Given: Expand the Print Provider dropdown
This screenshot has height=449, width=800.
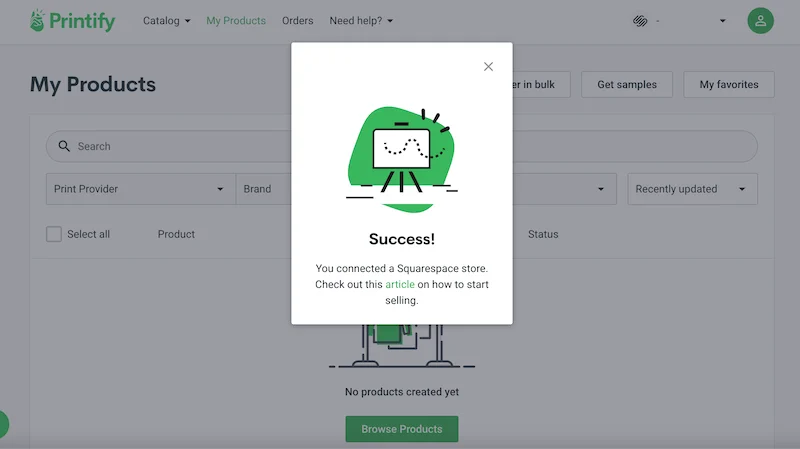Looking at the screenshot, I should [x=141, y=189].
